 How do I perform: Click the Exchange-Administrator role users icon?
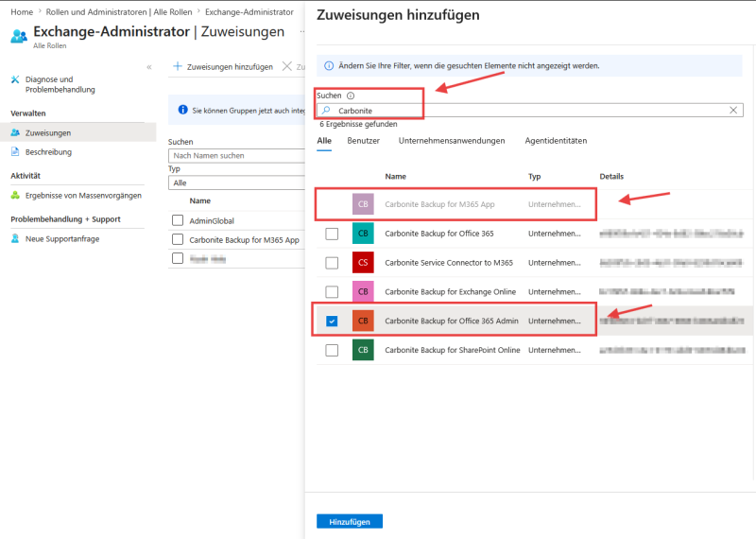click(19, 36)
